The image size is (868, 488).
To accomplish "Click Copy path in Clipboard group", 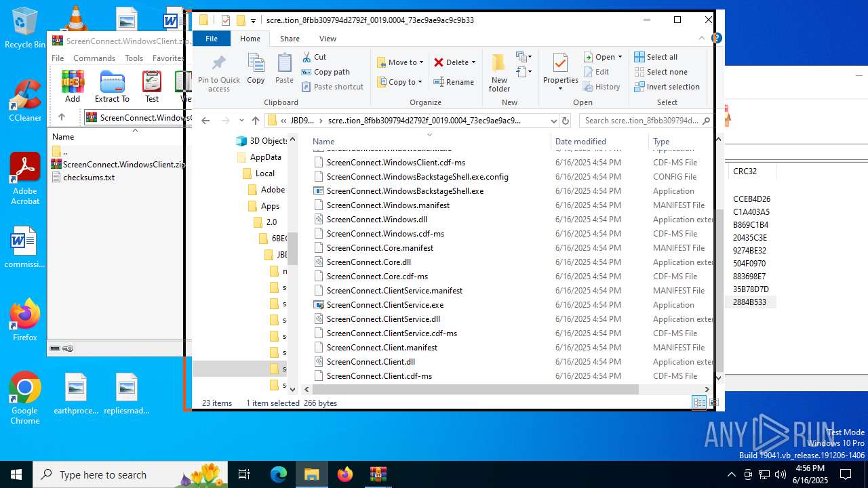I will point(325,72).
